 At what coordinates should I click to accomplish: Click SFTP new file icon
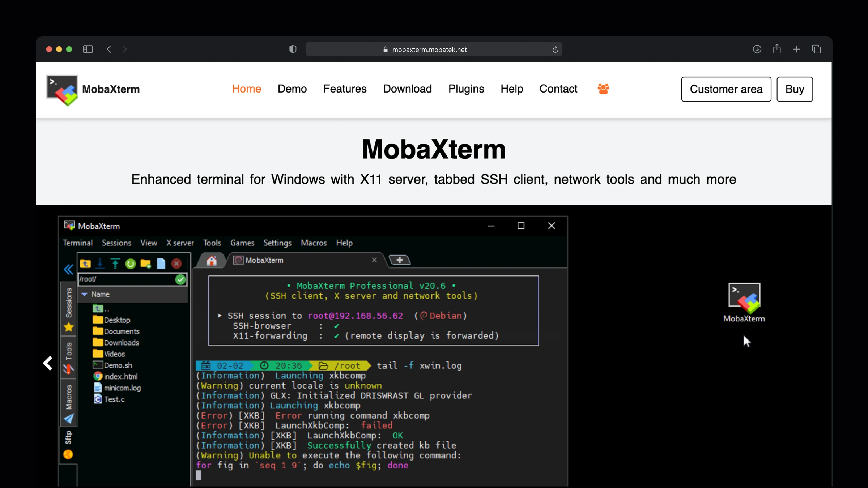161,264
